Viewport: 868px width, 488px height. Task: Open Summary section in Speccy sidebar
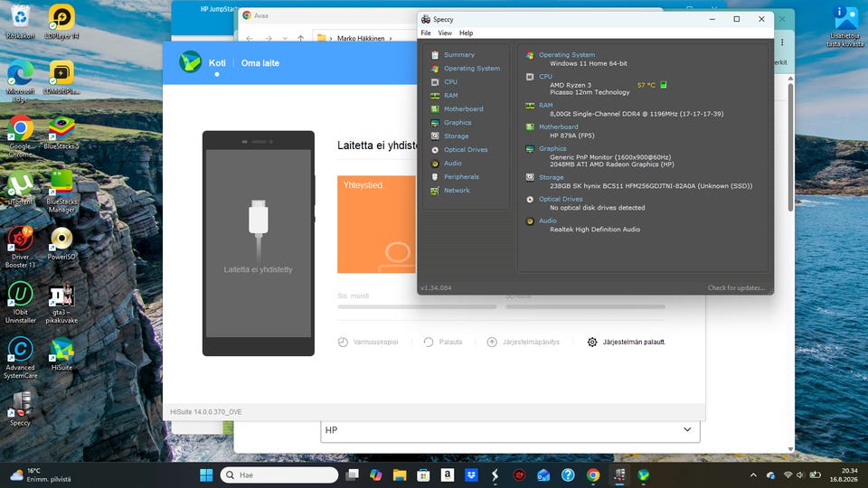(x=459, y=55)
